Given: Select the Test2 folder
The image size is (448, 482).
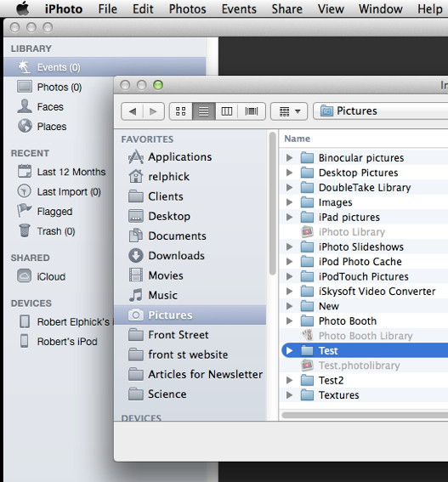Looking at the screenshot, I should pyautogui.click(x=364, y=380).
